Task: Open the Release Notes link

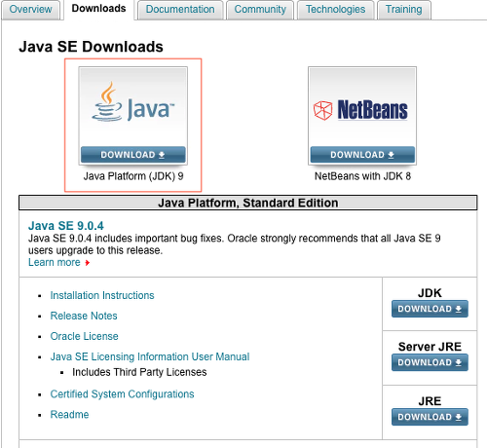Action: pos(84,316)
